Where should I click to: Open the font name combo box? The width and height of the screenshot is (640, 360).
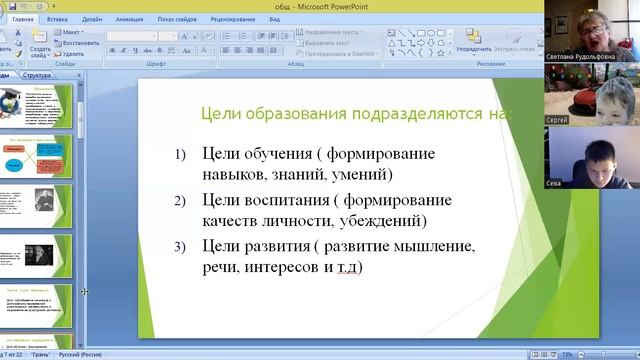[131, 36]
